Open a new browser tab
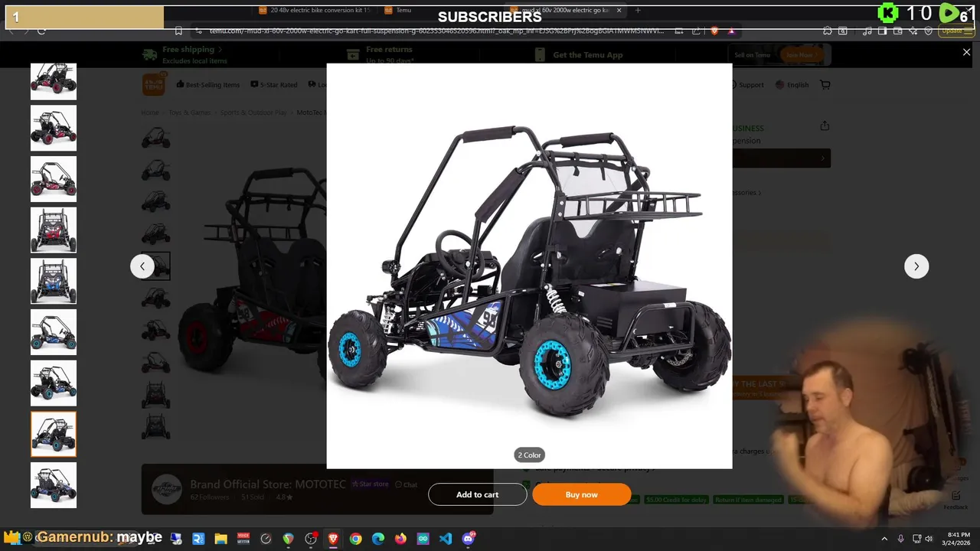The width and height of the screenshot is (980, 551). click(x=638, y=10)
